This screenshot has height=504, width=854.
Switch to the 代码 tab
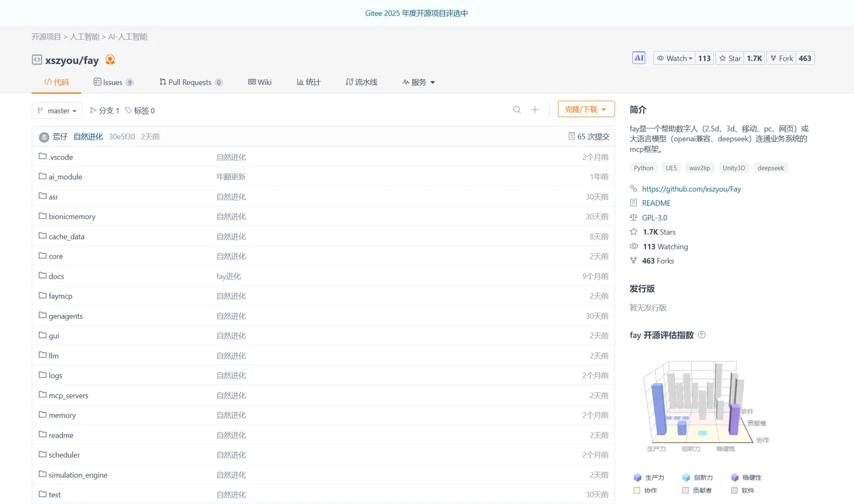click(x=57, y=82)
